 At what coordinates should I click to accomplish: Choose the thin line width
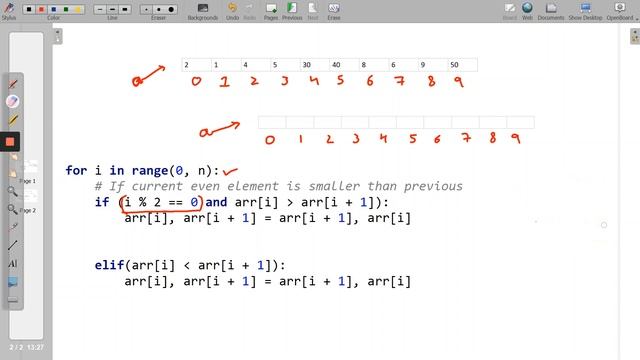coord(100,9)
